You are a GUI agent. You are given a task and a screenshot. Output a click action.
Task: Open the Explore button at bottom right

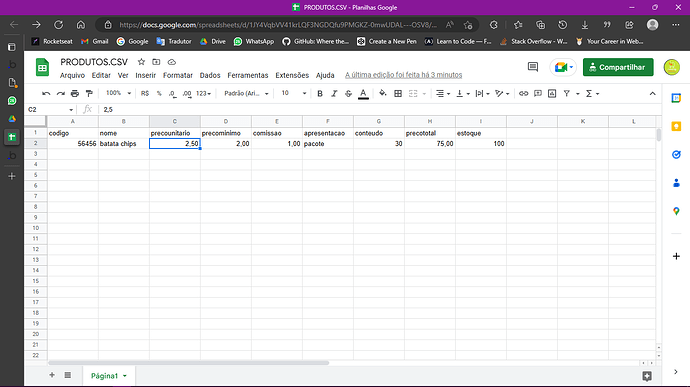[x=647, y=376]
